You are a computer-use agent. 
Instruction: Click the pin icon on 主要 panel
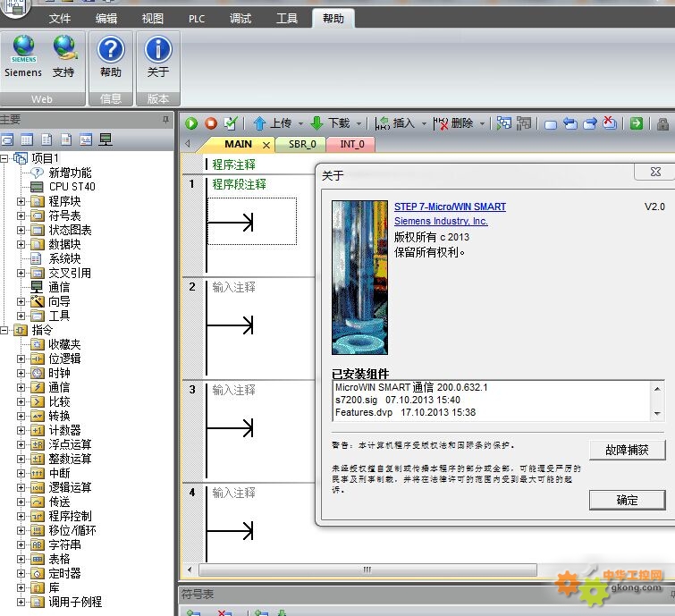[x=165, y=120]
